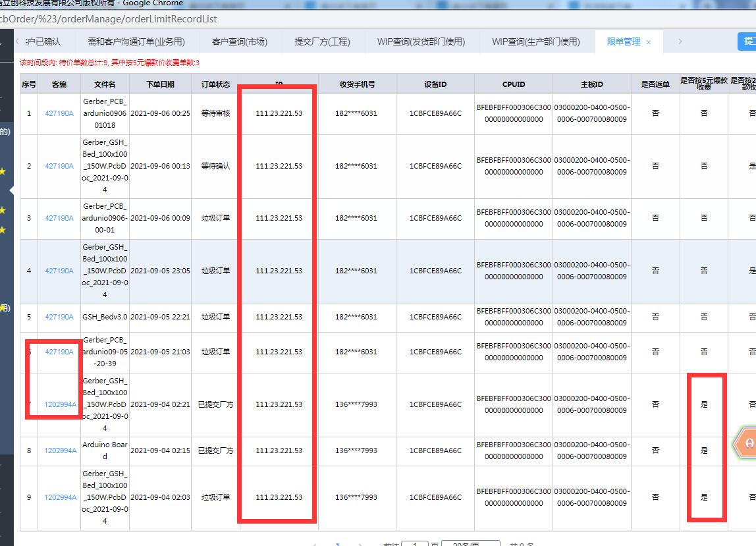Click the go-to-page number input field

point(415,544)
